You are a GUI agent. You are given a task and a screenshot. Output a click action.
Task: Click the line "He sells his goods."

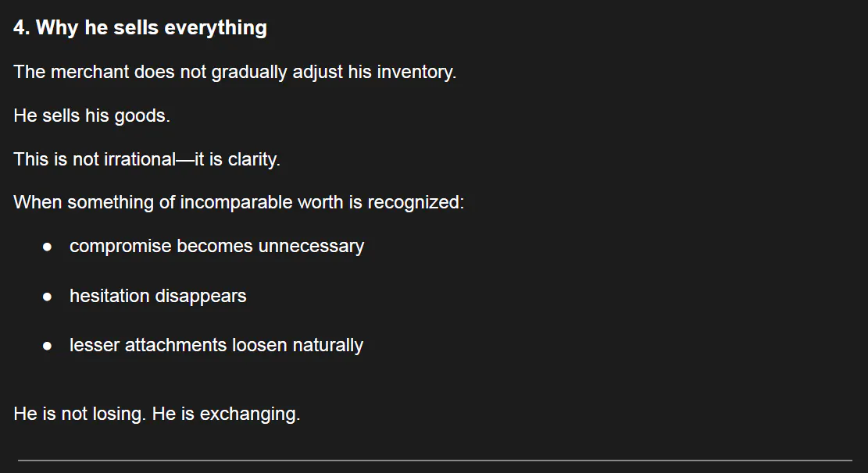click(x=91, y=116)
